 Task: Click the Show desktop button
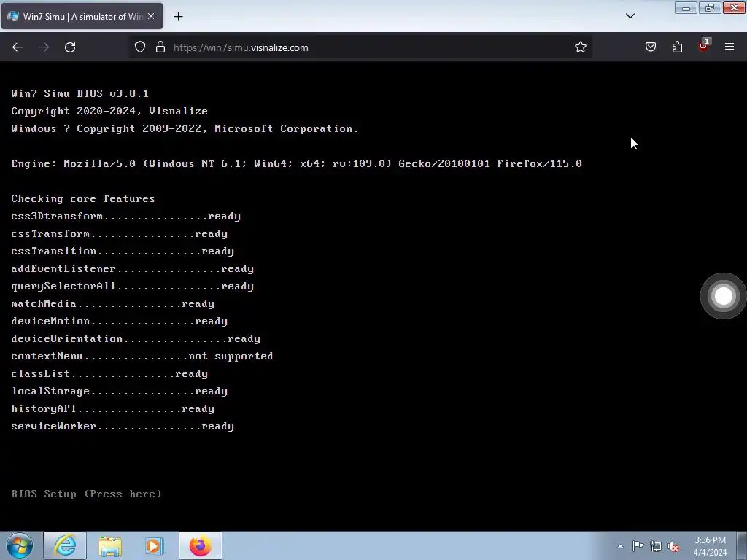(742, 545)
